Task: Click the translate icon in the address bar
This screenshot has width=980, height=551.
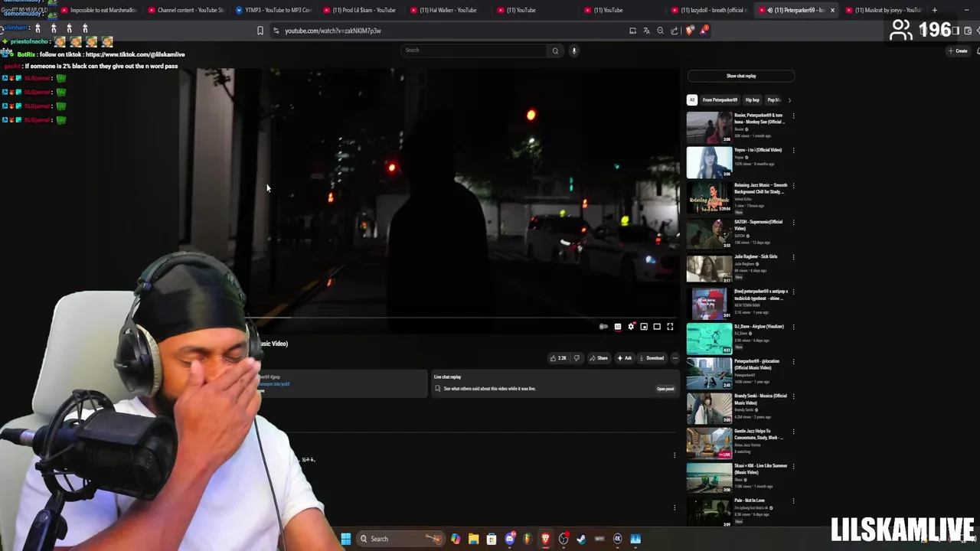Action: (x=646, y=31)
